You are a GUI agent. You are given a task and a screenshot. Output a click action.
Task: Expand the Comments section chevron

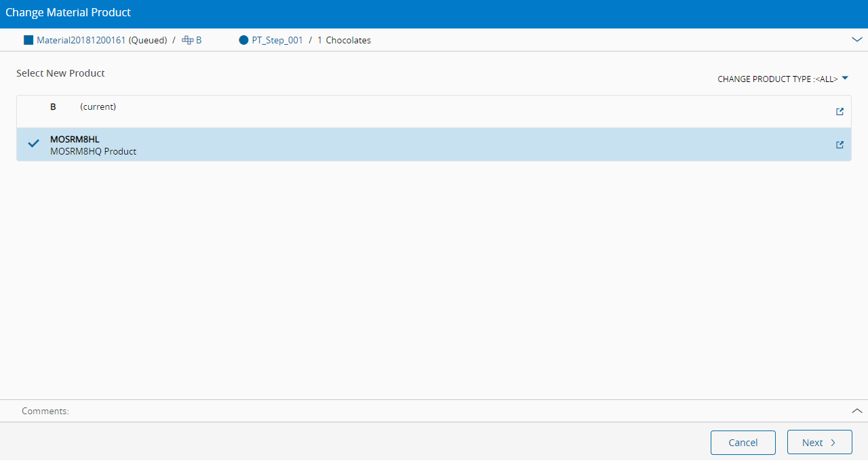click(856, 411)
